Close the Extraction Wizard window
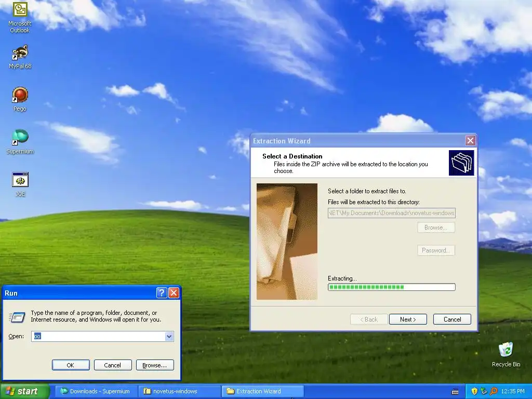 click(470, 140)
